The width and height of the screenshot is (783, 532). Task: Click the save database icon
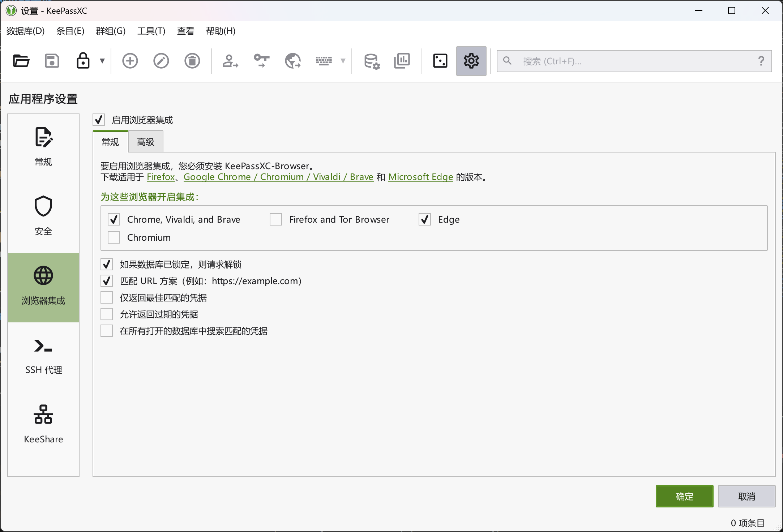tap(52, 61)
